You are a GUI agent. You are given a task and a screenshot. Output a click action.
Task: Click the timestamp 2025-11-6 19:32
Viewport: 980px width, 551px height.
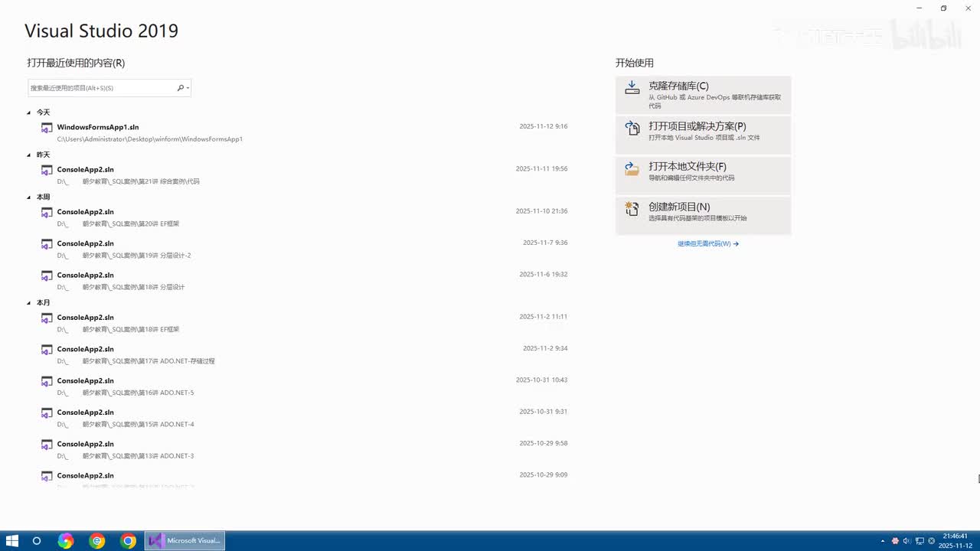544,274
